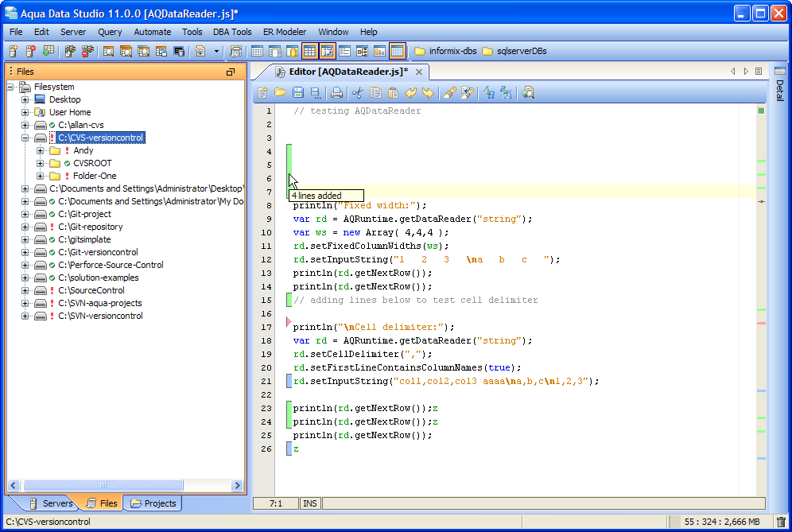Paste with the clipboard icon in editor toolbar
Viewport: 792px width, 532px height.
(x=393, y=92)
